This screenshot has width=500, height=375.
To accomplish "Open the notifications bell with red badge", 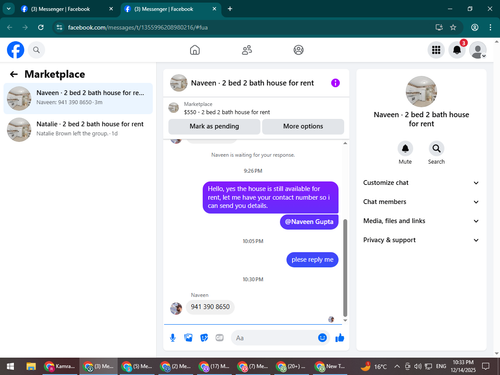I will click(457, 50).
